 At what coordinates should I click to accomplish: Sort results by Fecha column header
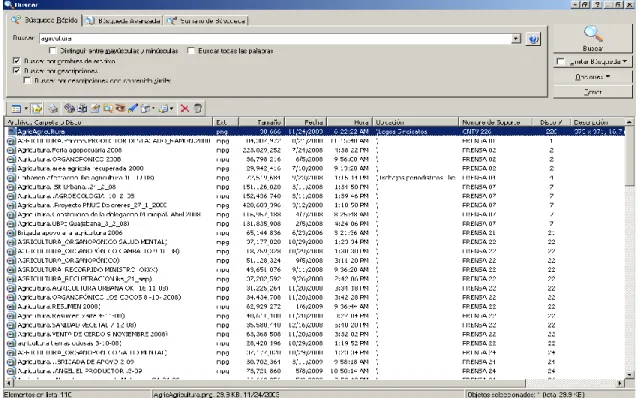[306, 122]
